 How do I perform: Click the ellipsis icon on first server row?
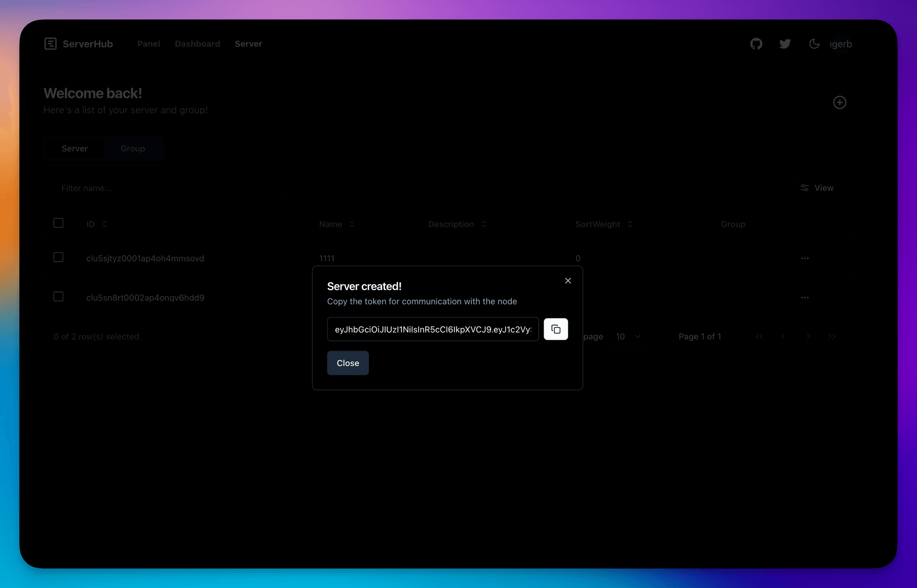point(805,258)
